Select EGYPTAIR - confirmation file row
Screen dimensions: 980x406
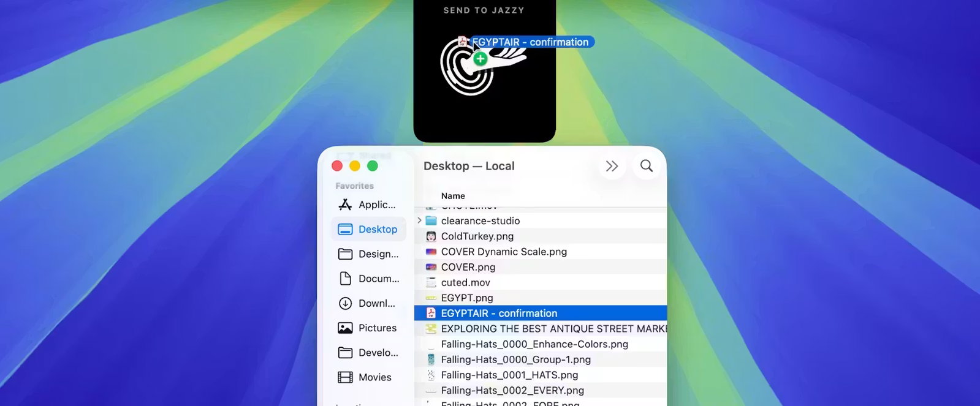pyautogui.click(x=541, y=313)
